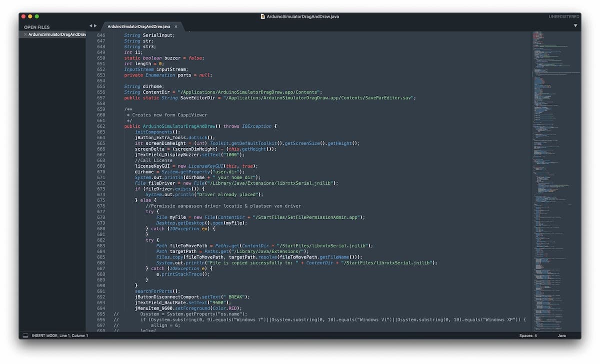Open the tab list dropdown arrow
Viewport: 600px width, 364px height.
(x=575, y=25)
